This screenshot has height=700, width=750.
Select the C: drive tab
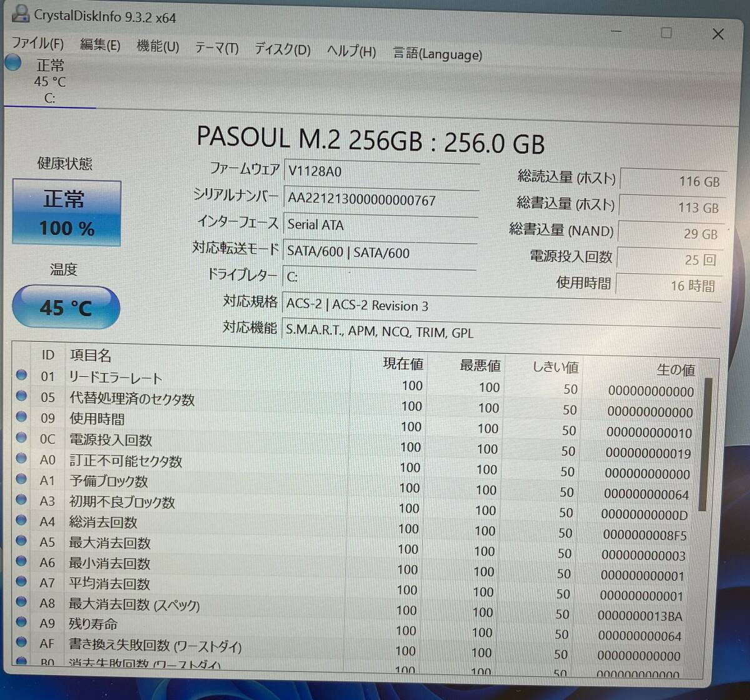pyautogui.click(x=51, y=99)
